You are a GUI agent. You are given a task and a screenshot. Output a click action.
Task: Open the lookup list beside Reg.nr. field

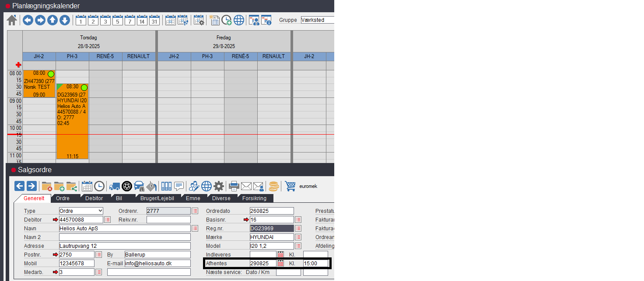[x=298, y=229]
